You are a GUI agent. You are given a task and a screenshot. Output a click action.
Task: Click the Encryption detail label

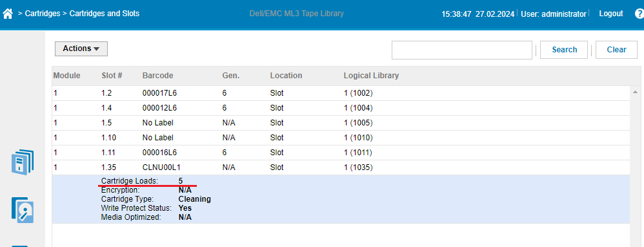[120, 190]
